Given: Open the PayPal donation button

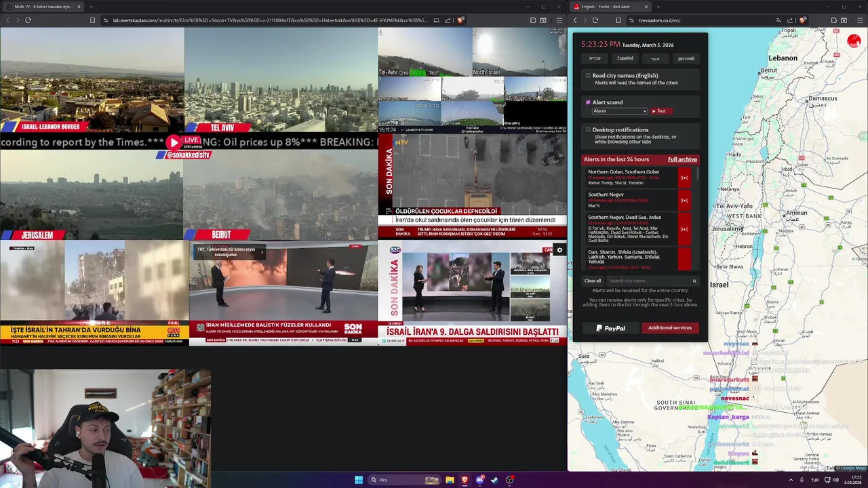Looking at the screenshot, I should click(x=610, y=328).
